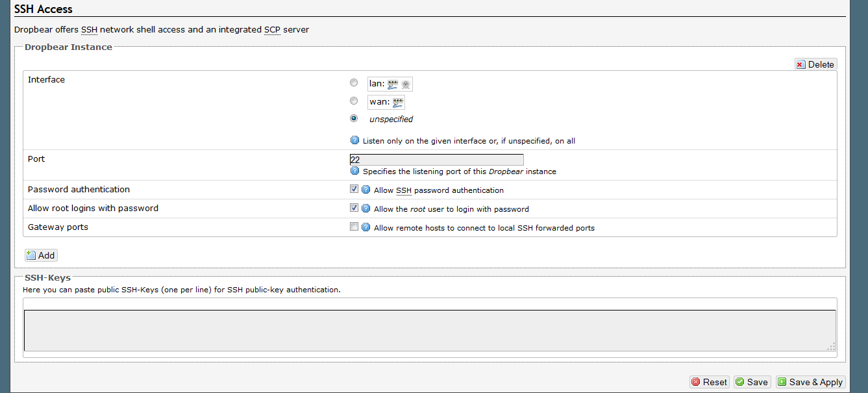Click the SCP abbreviation in description

(x=272, y=29)
